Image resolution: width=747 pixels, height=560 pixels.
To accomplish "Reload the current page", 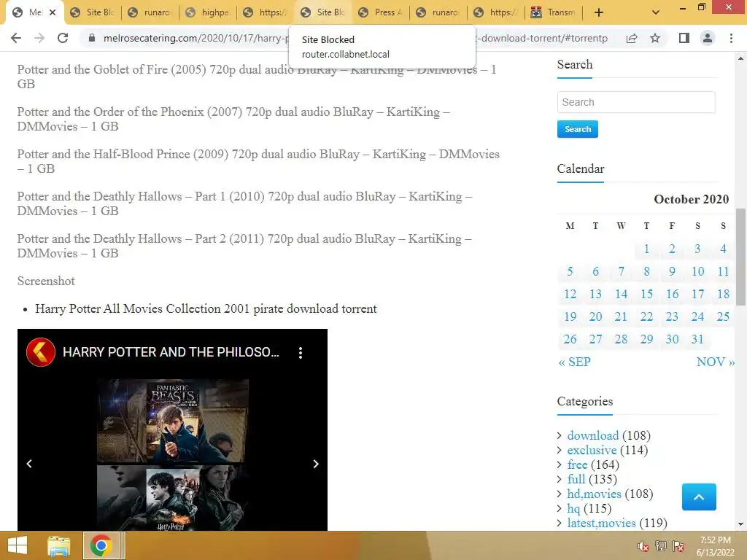I will tap(63, 38).
